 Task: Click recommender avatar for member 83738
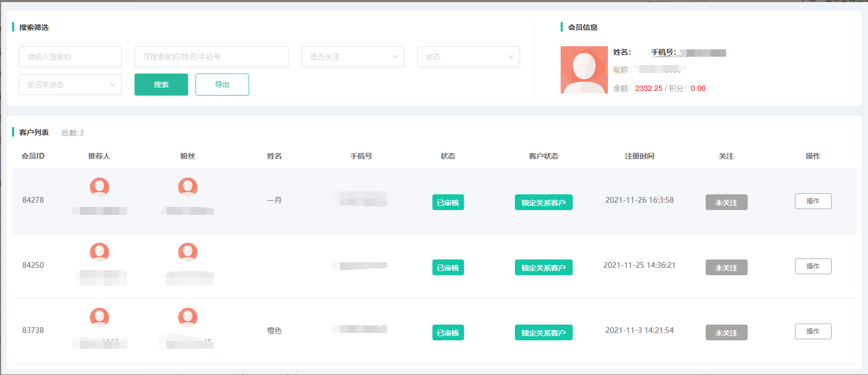[x=99, y=317]
